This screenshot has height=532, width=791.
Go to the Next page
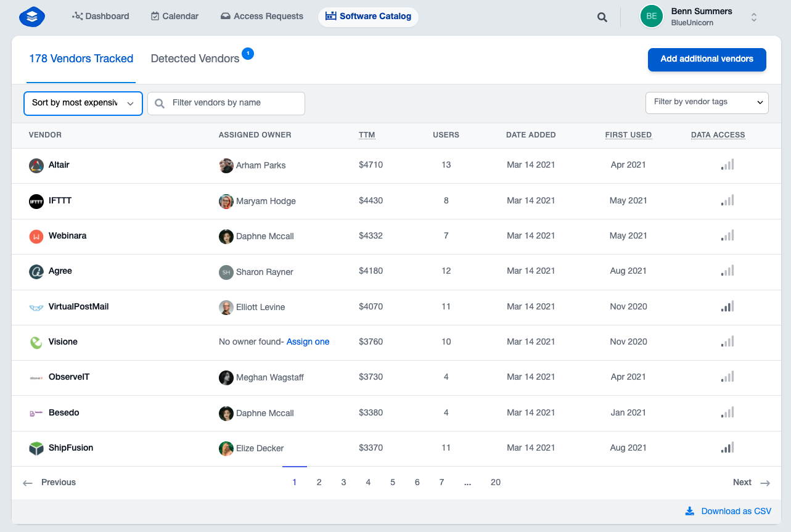coord(752,483)
